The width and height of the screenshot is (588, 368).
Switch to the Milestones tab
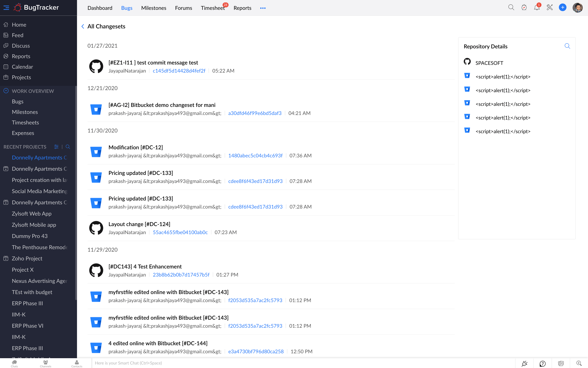[x=154, y=8]
